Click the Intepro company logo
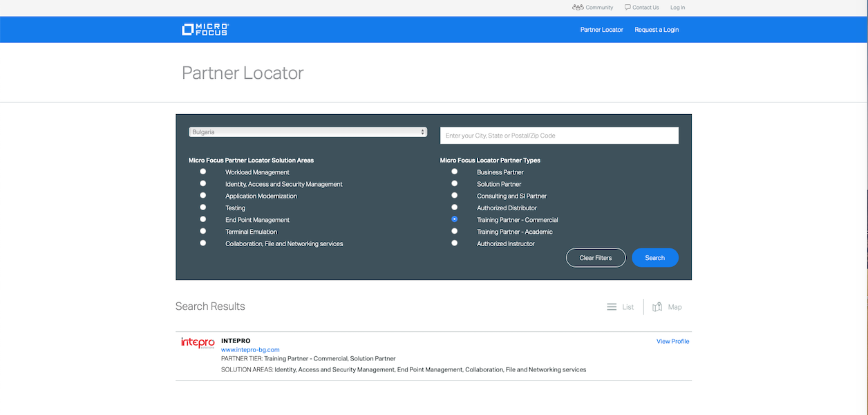The width and height of the screenshot is (868, 415). click(198, 342)
